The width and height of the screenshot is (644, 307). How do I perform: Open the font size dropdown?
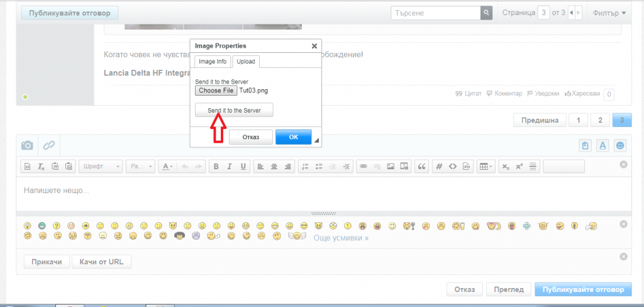point(140,167)
